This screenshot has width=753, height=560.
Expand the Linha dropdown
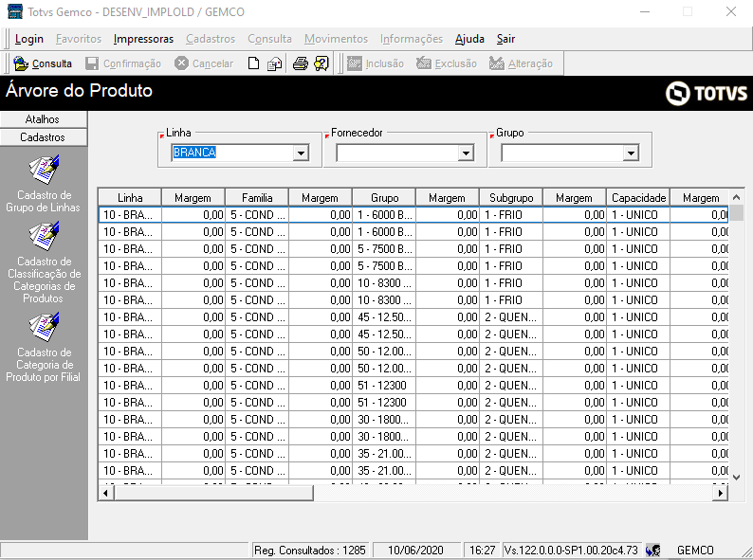point(301,154)
